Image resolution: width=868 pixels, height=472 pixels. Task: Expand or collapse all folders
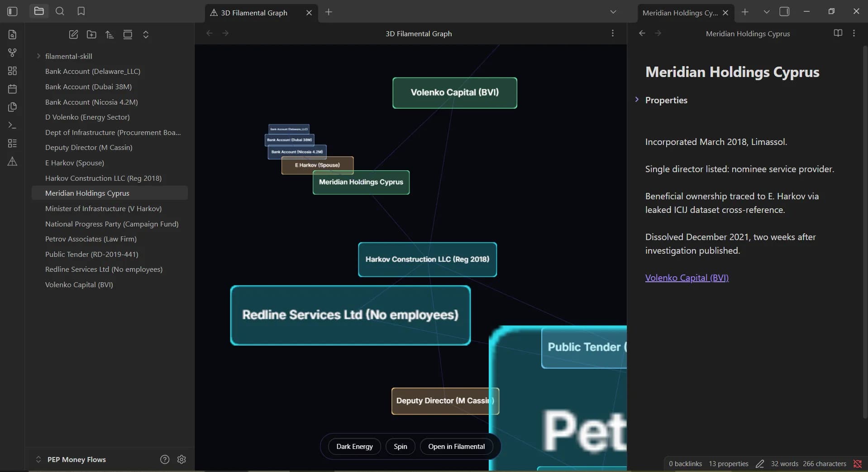click(146, 34)
